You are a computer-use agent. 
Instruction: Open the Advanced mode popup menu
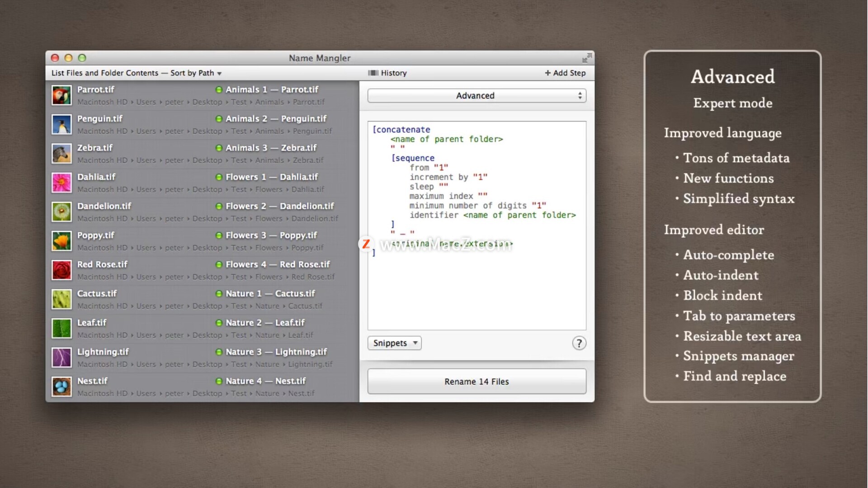coord(477,95)
